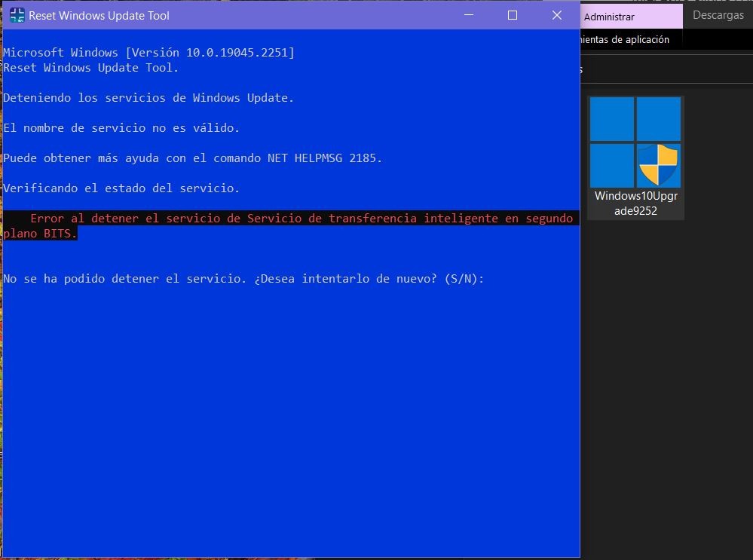Click the retry prompt ending in (S/N):
753x560 pixels.
[243, 279]
